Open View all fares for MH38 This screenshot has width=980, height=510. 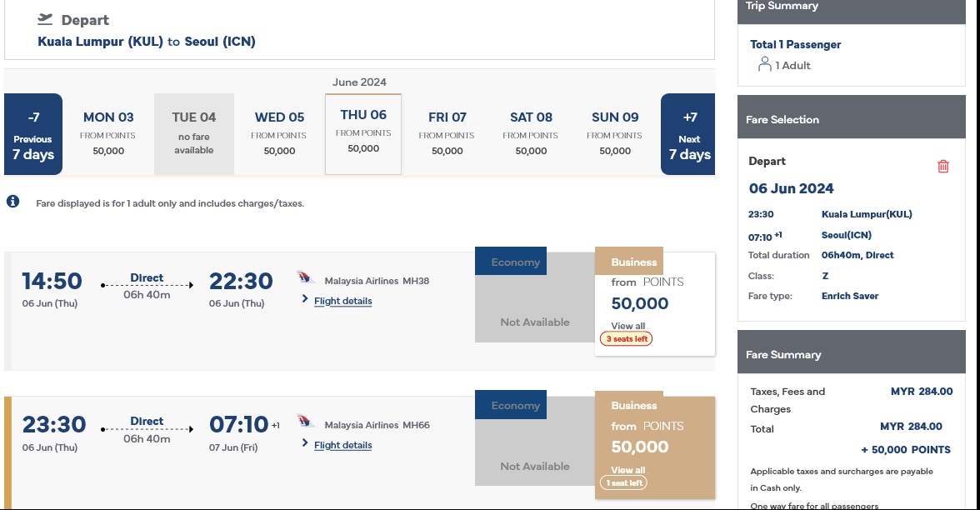point(627,326)
